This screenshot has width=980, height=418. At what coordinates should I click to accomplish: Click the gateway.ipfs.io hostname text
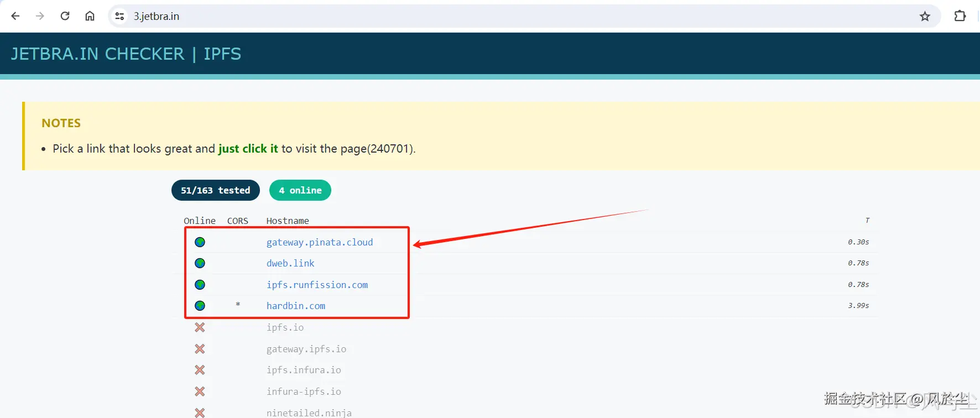(x=306, y=349)
